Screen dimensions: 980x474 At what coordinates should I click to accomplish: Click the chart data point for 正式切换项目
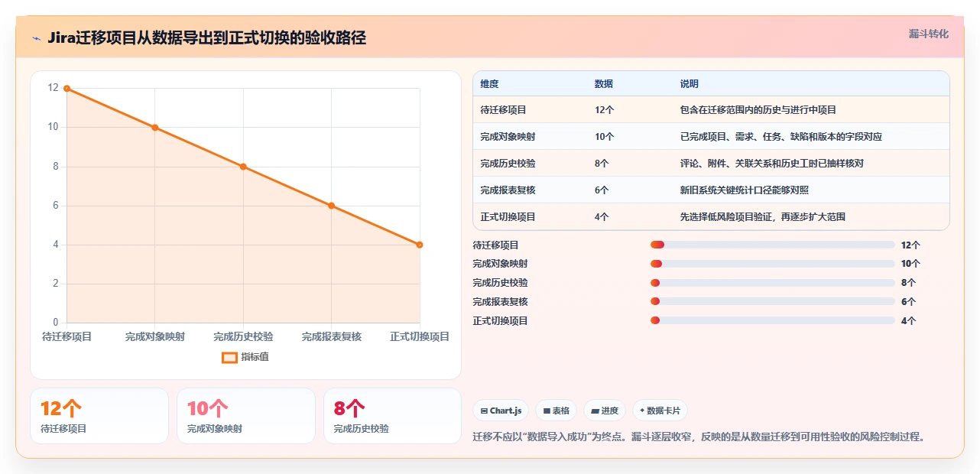point(420,245)
